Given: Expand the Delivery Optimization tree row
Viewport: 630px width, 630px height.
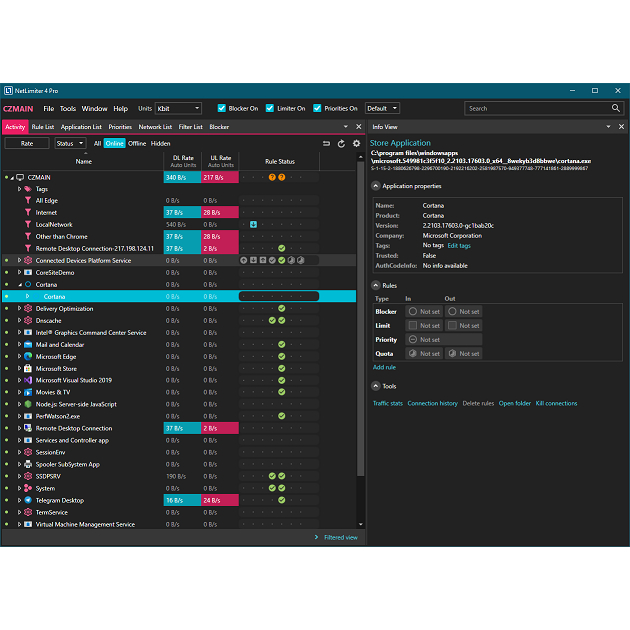Looking at the screenshot, I should point(19,308).
